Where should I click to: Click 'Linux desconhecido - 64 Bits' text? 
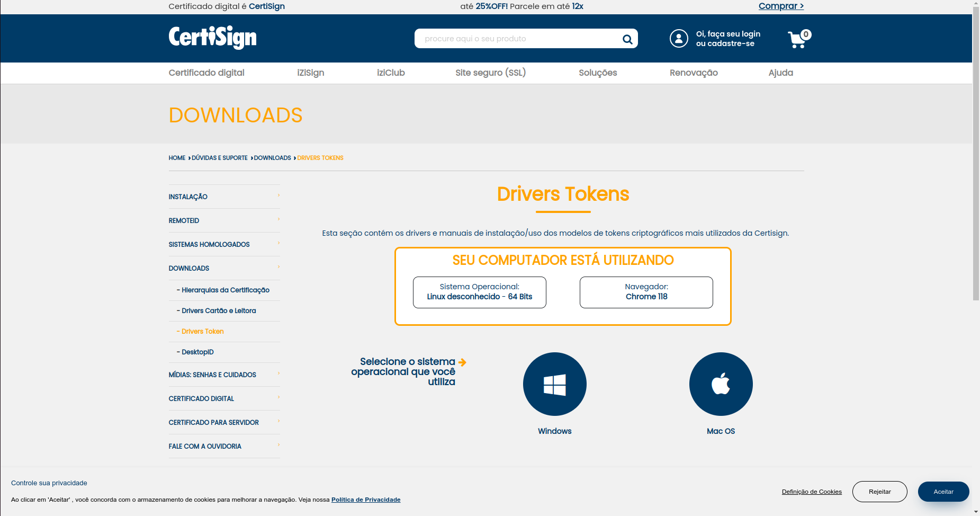[480, 297]
